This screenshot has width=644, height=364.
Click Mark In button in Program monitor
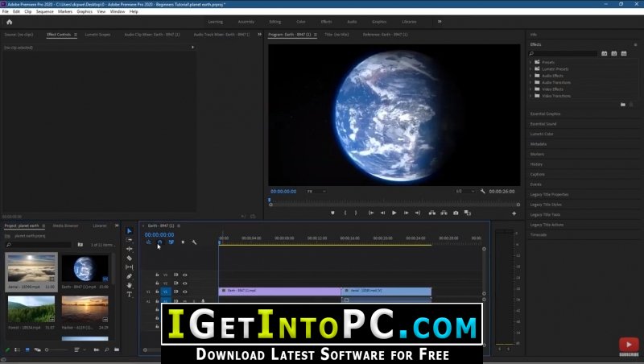coord(345,213)
